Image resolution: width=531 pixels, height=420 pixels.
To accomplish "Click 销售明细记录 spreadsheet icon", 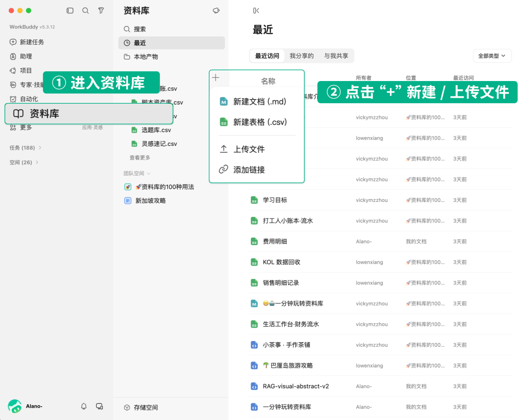I will point(254,283).
